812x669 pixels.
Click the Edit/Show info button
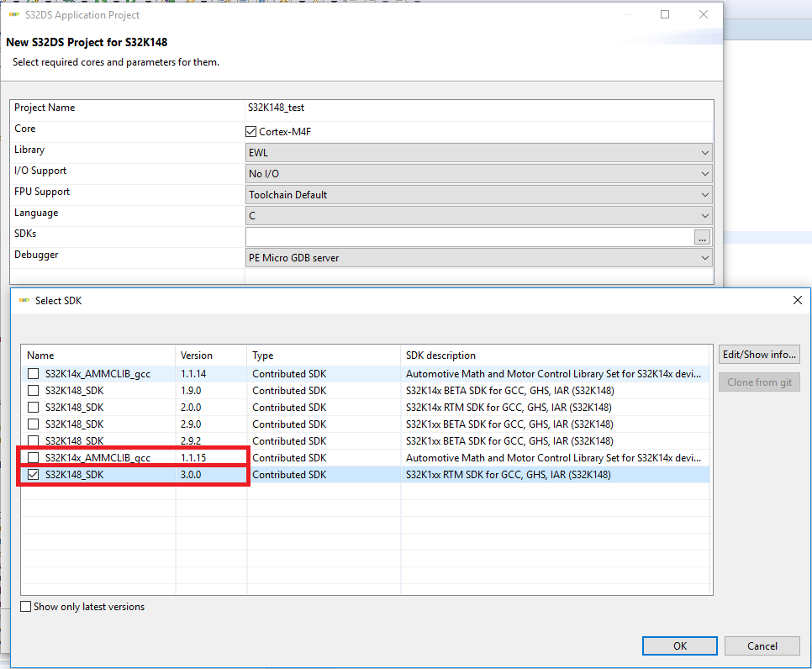coord(759,354)
